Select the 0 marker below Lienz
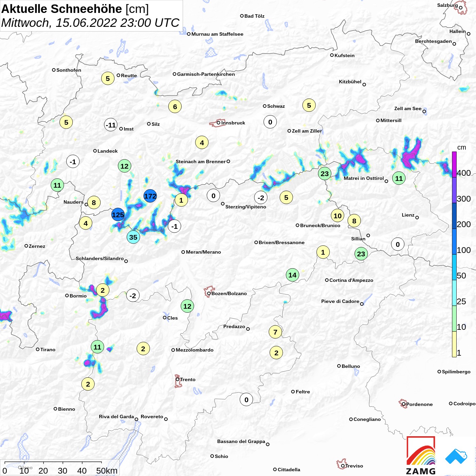 (x=398, y=244)
